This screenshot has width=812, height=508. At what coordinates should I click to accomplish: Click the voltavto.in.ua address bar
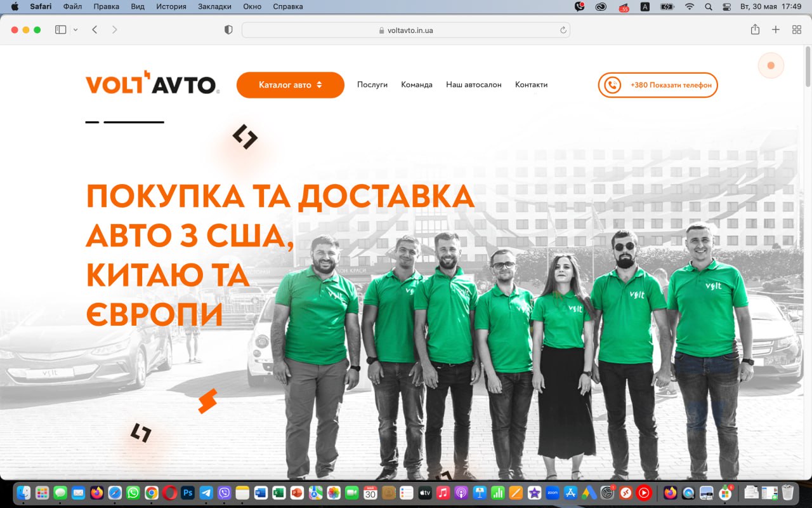(x=406, y=30)
